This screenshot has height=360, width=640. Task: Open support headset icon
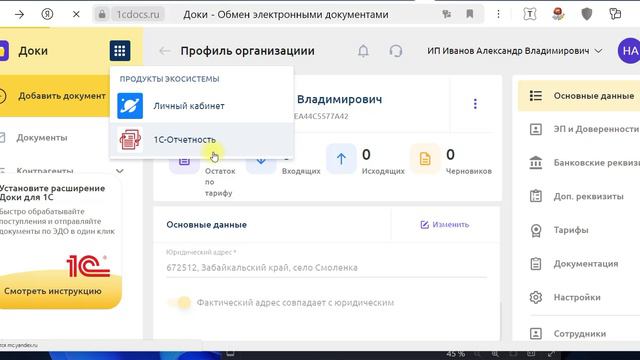(396, 51)
